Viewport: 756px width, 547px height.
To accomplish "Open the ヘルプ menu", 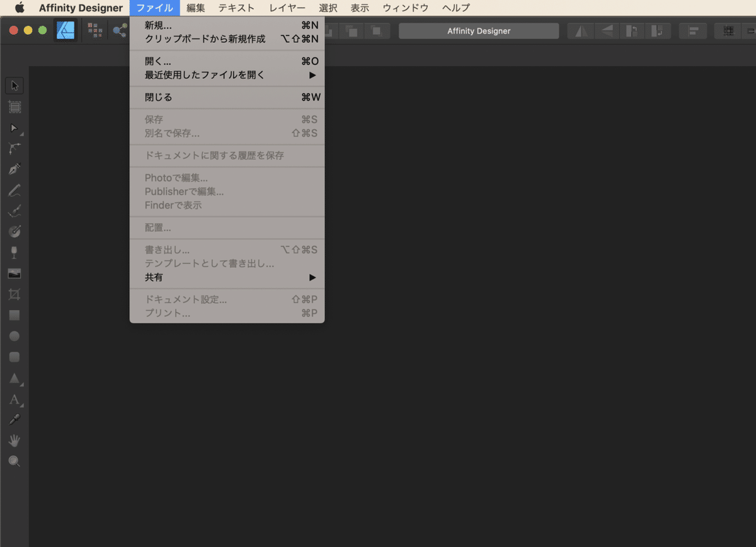I will point(456,8).
